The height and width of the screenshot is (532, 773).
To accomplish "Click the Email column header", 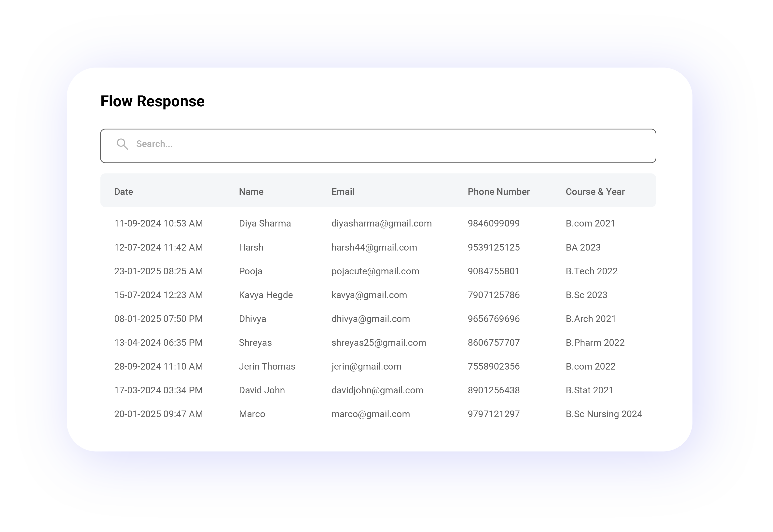I will tap(343, 192).
